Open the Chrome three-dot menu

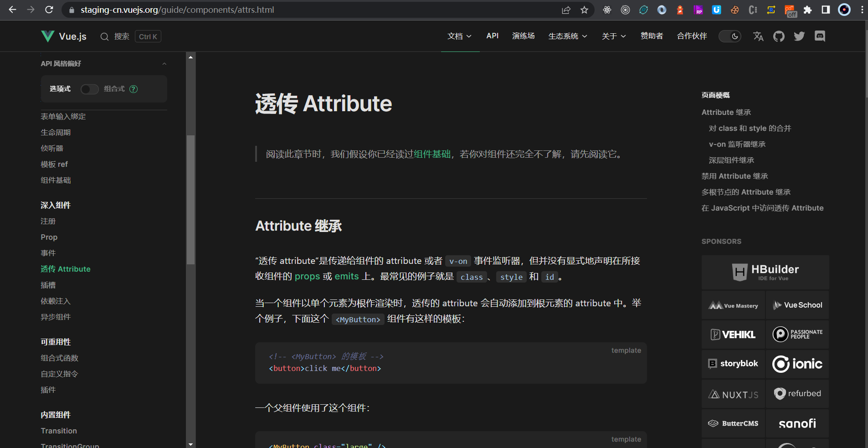862,10
